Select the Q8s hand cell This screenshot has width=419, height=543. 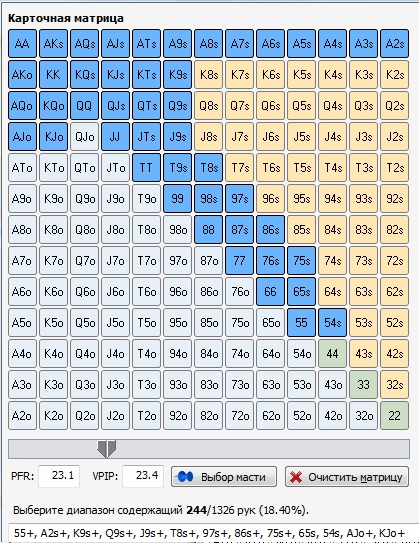point(208,106)
